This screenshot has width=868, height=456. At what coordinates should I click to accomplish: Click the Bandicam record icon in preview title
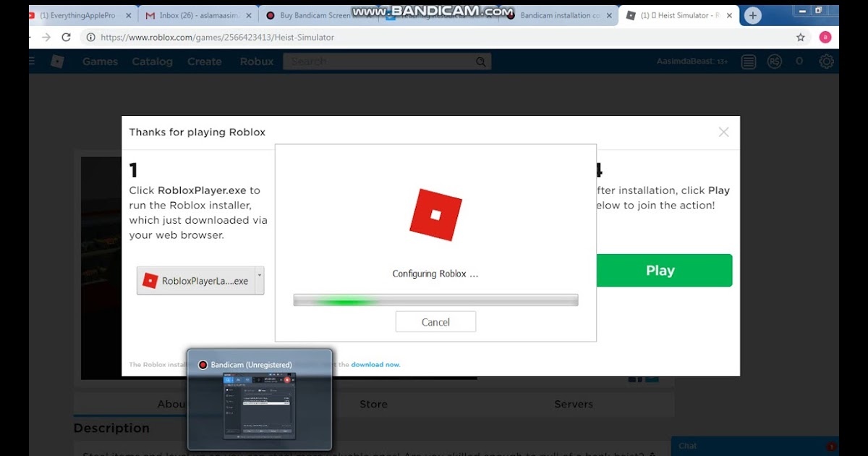203,365
